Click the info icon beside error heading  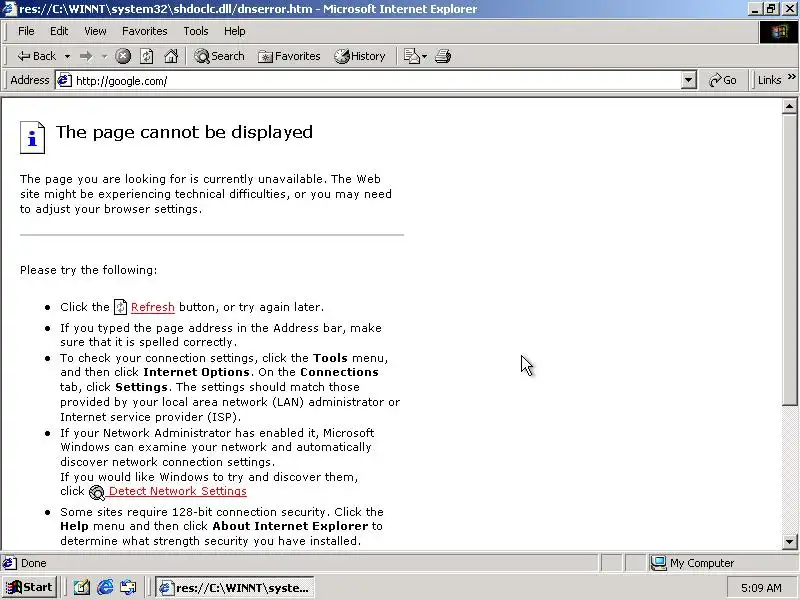pyautogui.click(x=32, y=137)
